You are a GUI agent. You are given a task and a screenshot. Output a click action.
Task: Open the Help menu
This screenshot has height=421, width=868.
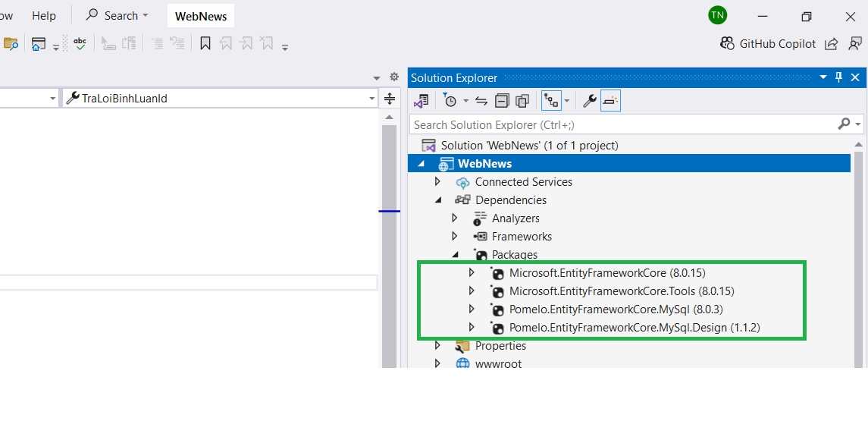pyautogui.click(x=44, y=15)
